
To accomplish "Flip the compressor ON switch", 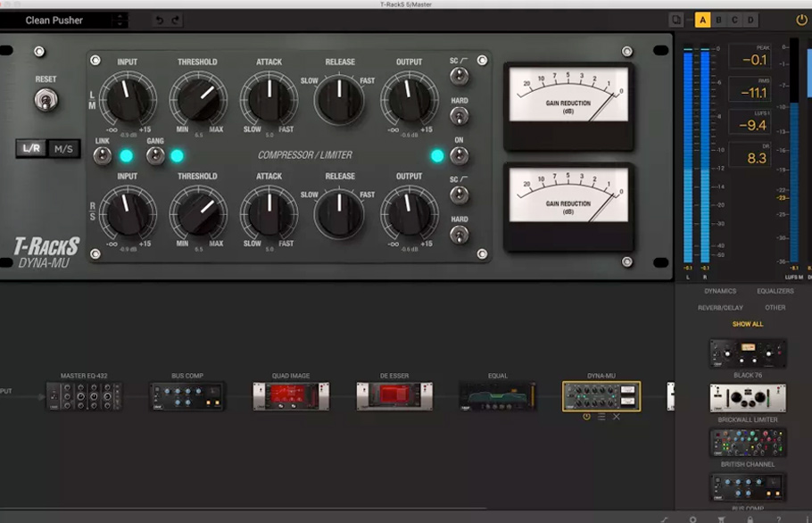I will 460,155.
